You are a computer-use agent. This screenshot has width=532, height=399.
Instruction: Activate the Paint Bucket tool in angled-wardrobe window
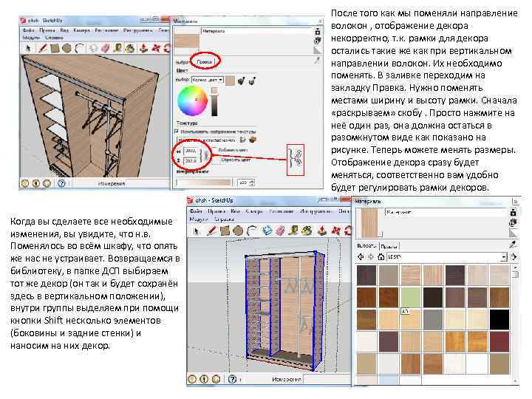(130, 48)
